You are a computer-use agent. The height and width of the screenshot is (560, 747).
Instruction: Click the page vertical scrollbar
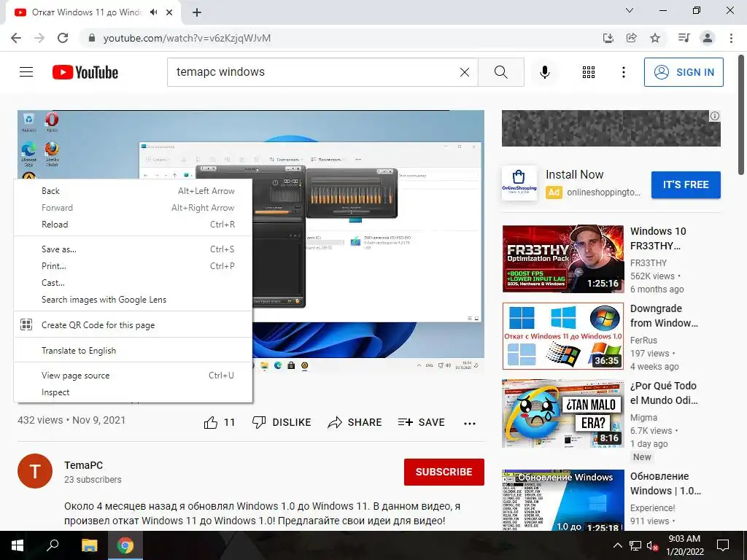[x=742, y=114]
